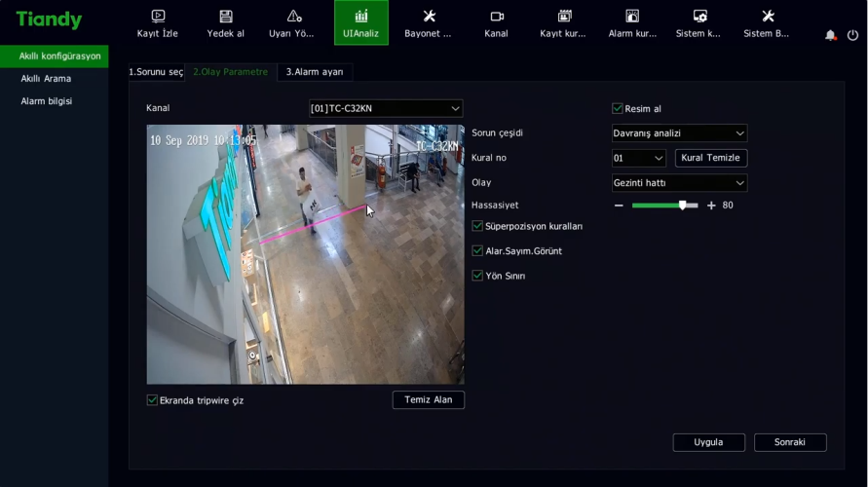This screenshot has width=868, height=487.
Task: Expand the Olay Gezinti hattı dropdown
Action: (679, 183)
